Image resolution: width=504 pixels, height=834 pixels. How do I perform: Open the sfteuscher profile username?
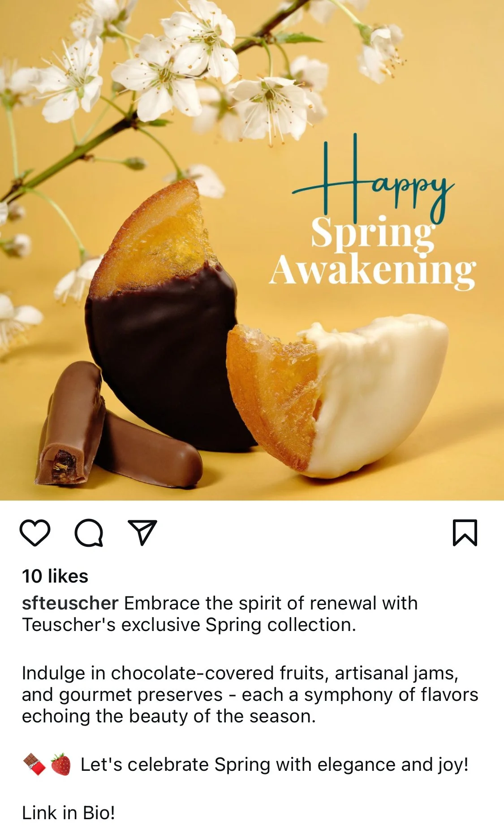tap(70, 603)
